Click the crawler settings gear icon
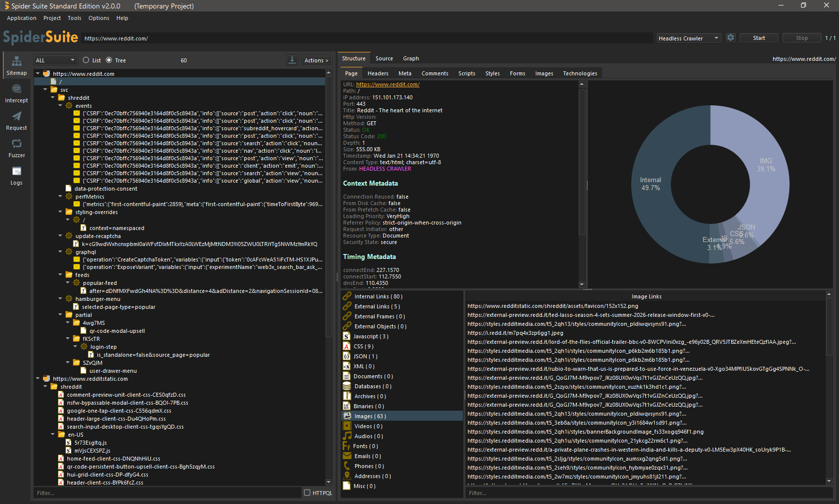Screen dimensions: 839x504 click(731, 38)
